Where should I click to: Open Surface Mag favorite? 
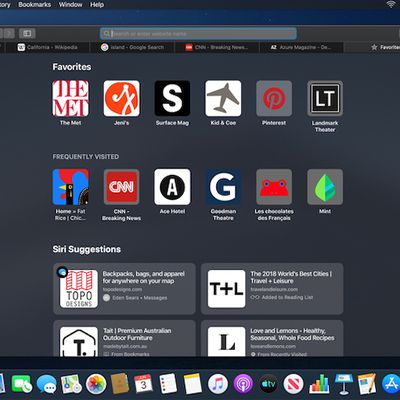[172, 98]
